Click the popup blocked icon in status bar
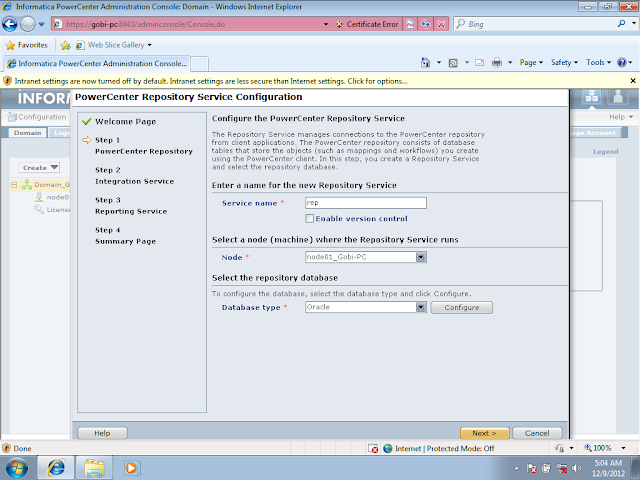The height and width of the screenshot is (480, 640). (373, 449)
